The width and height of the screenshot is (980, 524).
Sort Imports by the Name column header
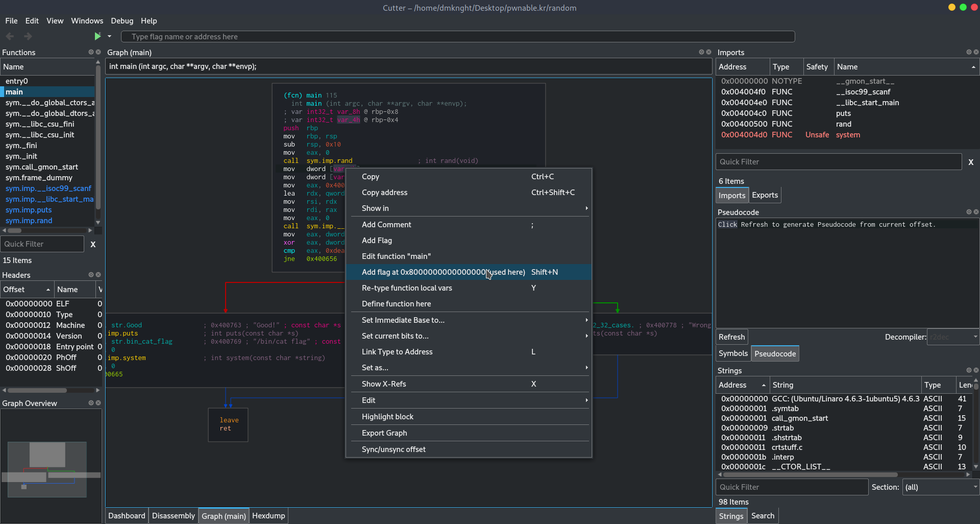click(906, 67)
